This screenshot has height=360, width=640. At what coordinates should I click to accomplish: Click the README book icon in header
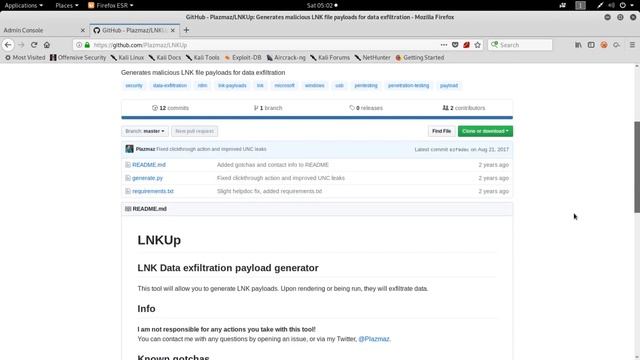(128, 209)
